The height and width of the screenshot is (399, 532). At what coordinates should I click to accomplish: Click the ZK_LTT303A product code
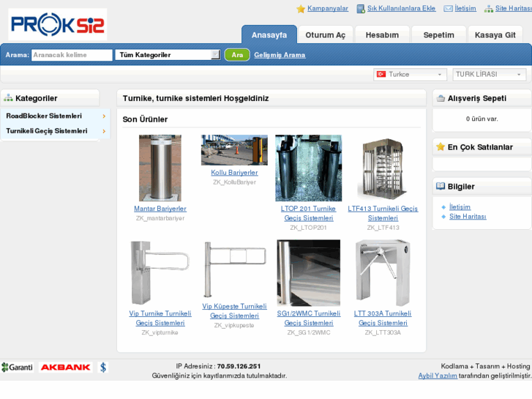point(383,333)
